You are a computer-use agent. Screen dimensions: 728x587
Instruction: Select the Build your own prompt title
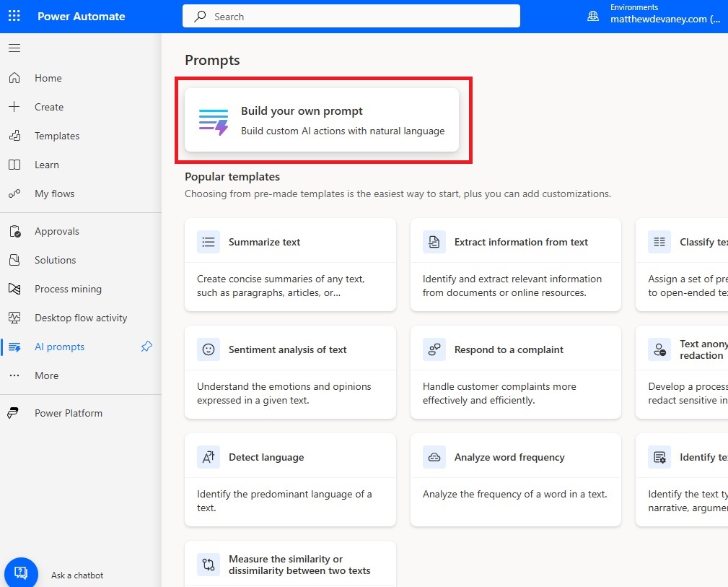point(302,111)
